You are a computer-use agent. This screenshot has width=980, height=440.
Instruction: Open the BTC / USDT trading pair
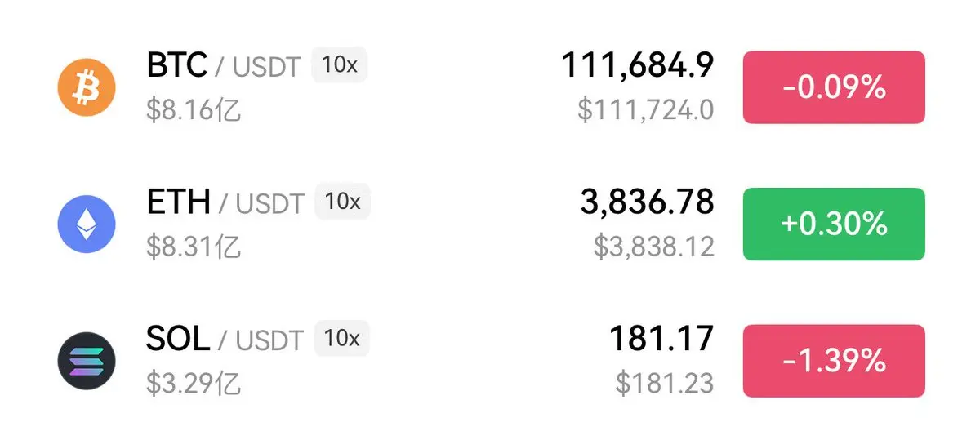[x=224, y=65]
